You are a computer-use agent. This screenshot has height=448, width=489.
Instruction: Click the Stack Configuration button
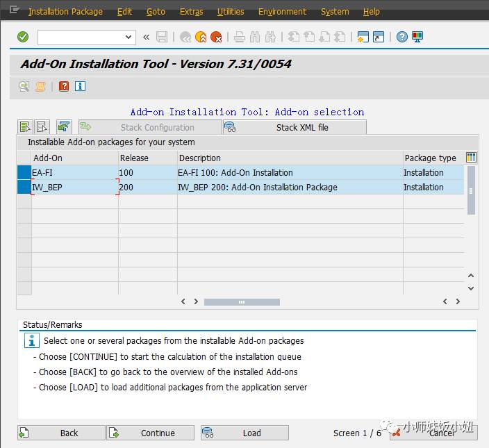point(150,127)
